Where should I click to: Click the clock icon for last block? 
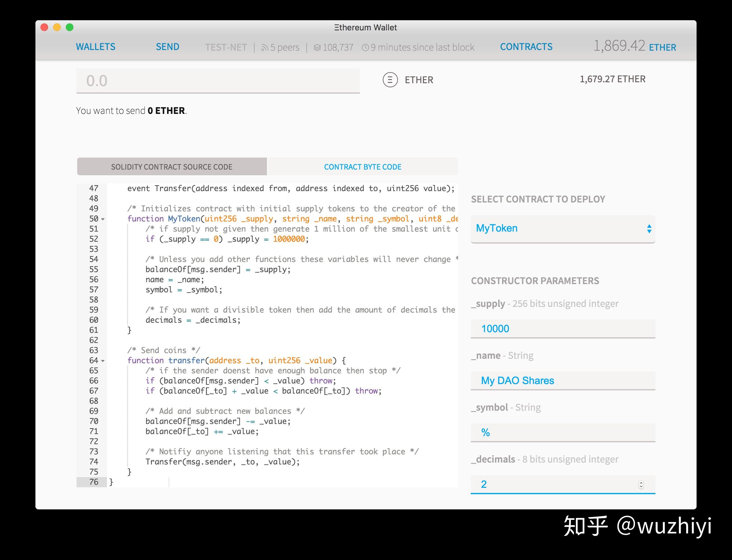(x=365, y=48)
